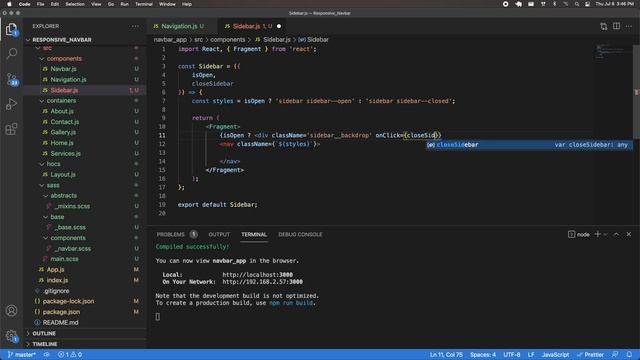Image resolution: width=640 pixels, height=360 pixels.
Task: Click the master branch status item
Action: (22, 355)
